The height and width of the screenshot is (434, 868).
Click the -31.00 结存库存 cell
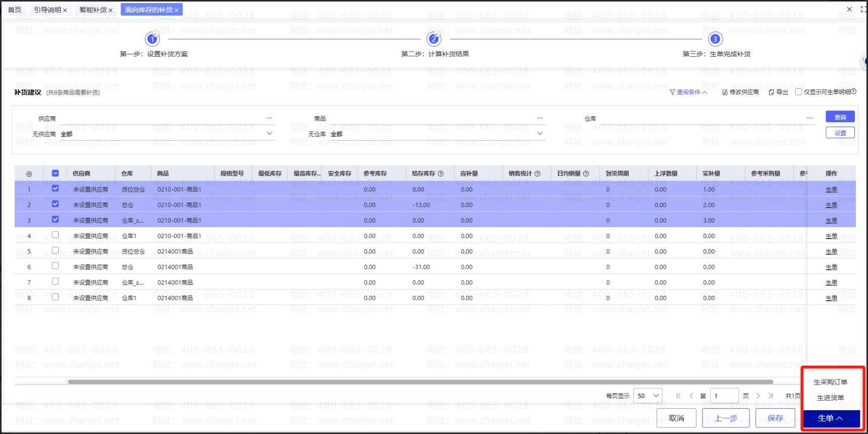pyautogui.click(x=429, y=267)
